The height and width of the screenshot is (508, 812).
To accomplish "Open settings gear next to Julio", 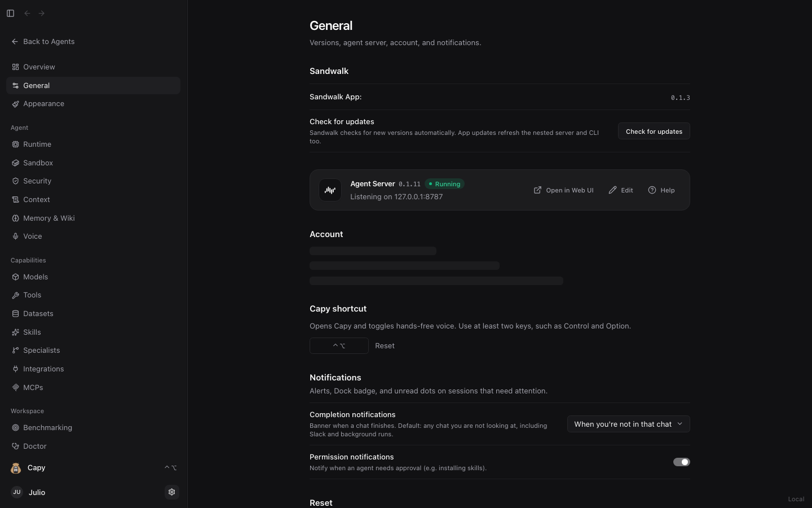I will [x=172, y=492].
